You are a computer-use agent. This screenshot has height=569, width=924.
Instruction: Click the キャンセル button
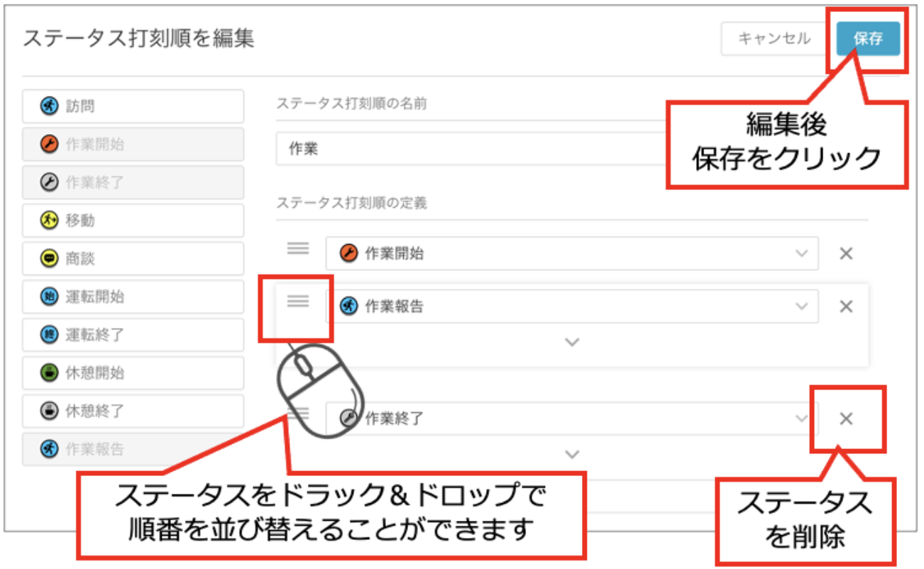[x=774, y=38]
